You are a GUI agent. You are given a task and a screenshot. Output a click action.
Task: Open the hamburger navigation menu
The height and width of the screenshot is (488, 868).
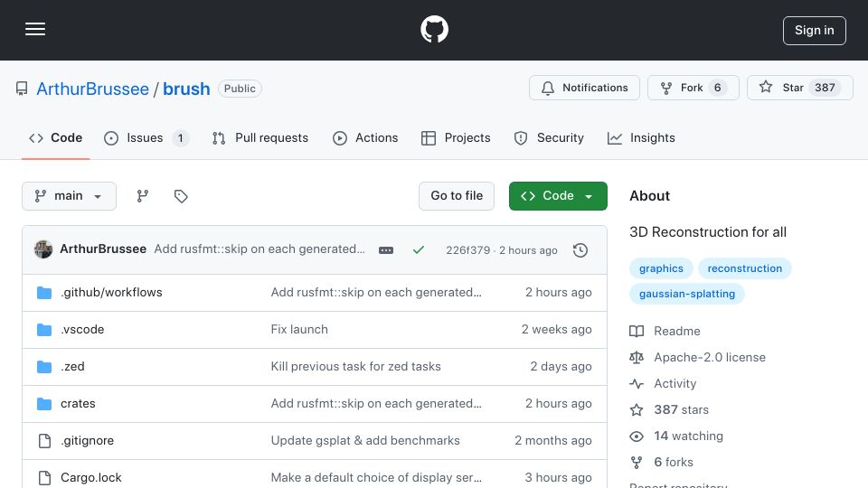pyautogui.click(x=35, y=29)
